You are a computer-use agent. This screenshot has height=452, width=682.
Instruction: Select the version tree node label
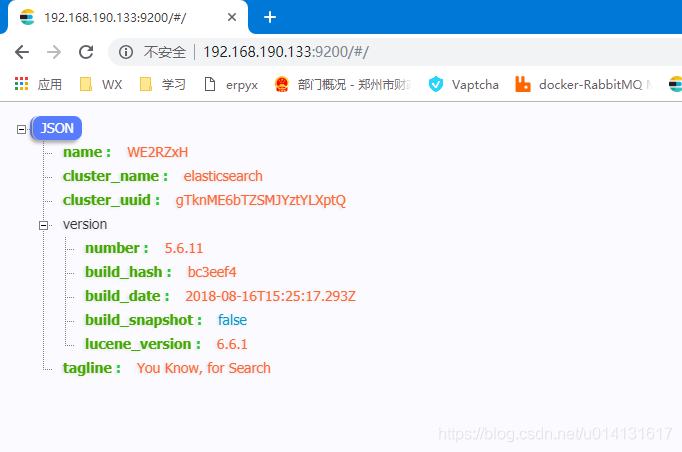point(85,224)
